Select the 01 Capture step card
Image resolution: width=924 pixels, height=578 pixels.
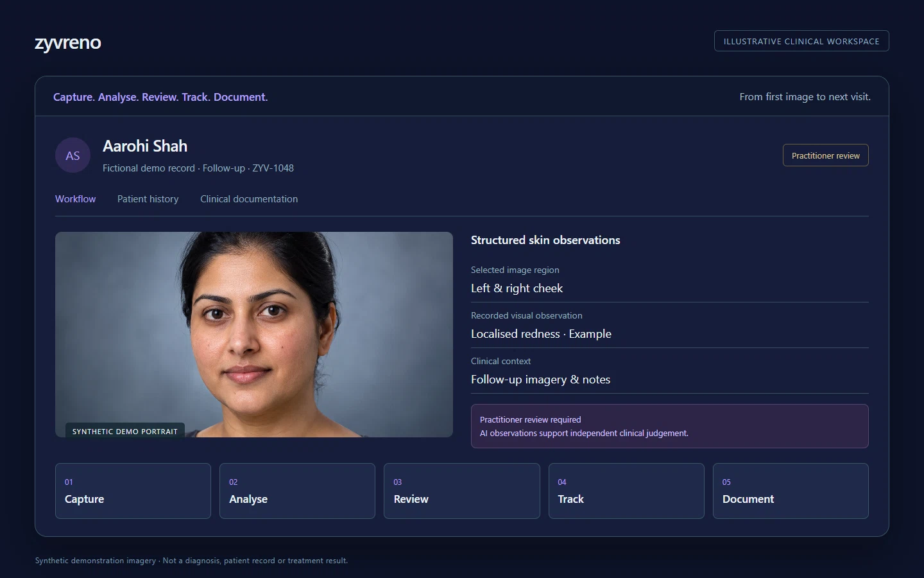133,491
